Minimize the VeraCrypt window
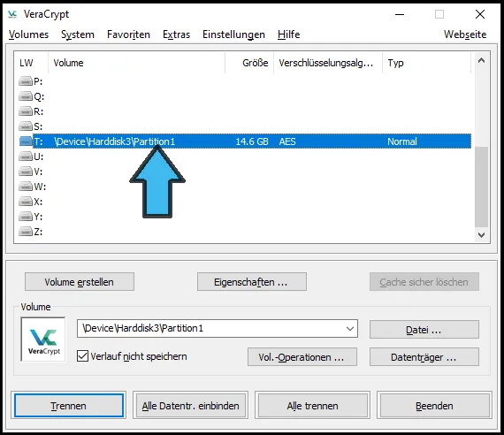This screenshot has height=435, width=504. pyautogui.click(x=400, y=14)
